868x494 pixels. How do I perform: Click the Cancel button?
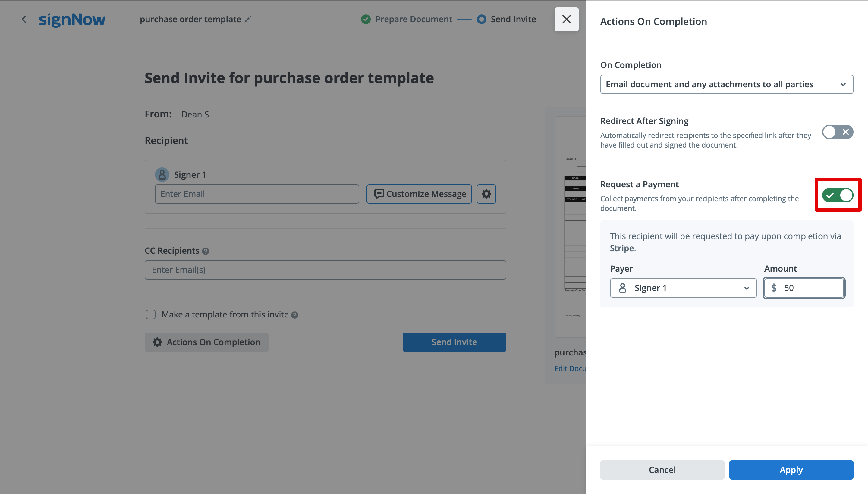pyautogui.click(x=662, y=470)
